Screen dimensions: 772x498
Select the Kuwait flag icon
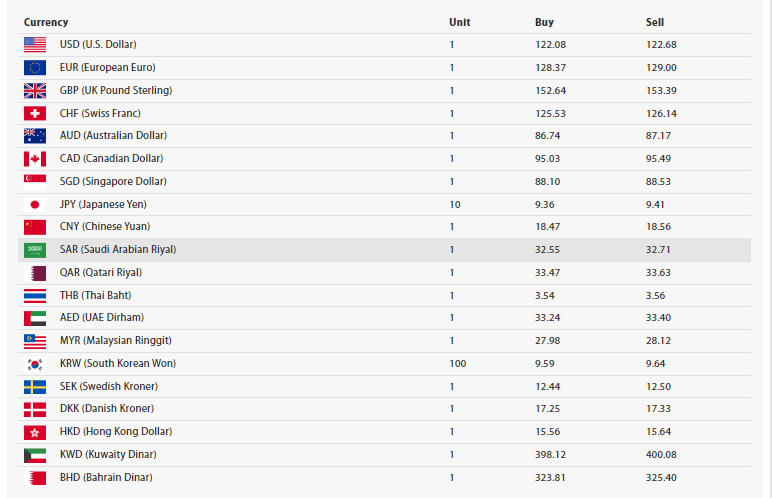[35, 455]
